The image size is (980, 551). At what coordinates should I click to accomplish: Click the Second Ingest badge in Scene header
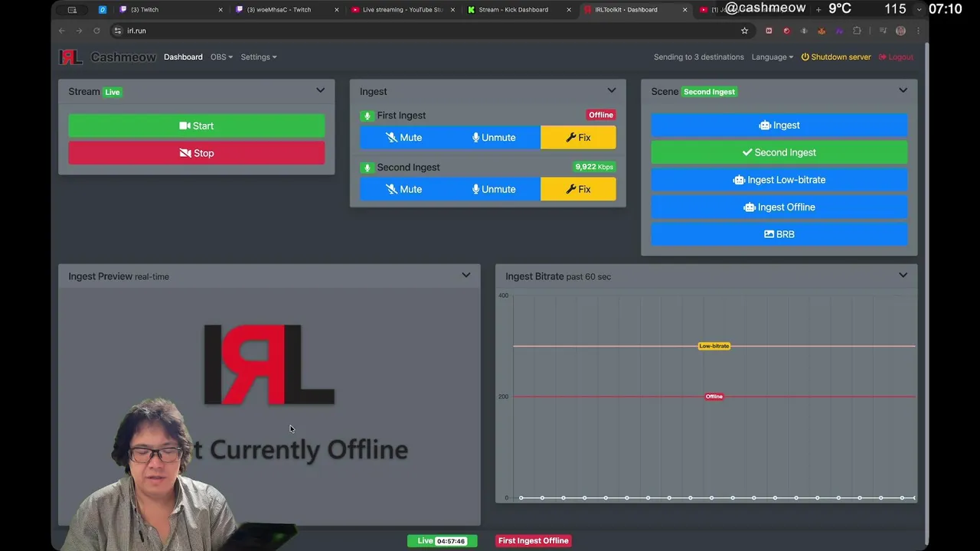click(x=709, y=92)
